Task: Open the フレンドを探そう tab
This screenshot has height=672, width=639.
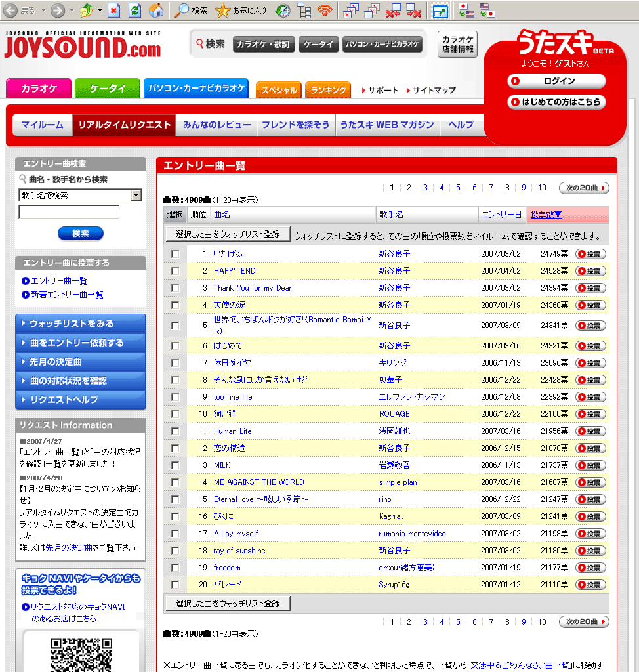Action: pyautogui.click(x=296, y=125)
